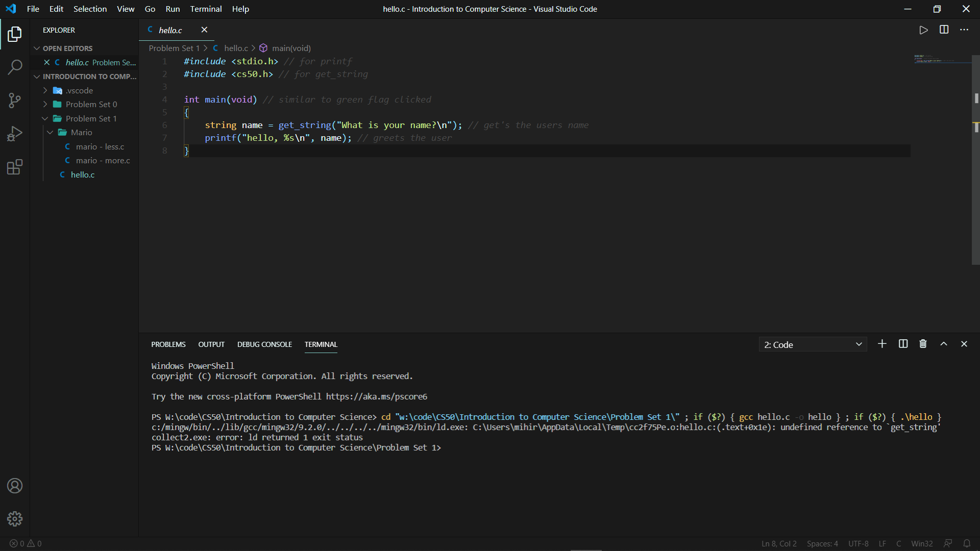This screenshot has height=551, width=980.
Task: Click line number 6 in the gutter
Action: (x=164, y=125)
